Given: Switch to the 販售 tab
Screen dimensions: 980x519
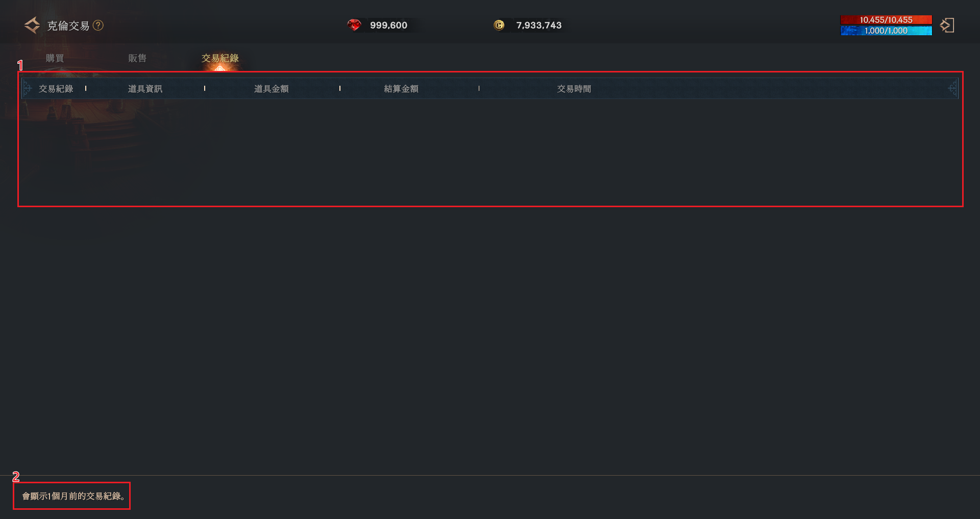Looking at the screenshot, I should click(x=137, y=58).
